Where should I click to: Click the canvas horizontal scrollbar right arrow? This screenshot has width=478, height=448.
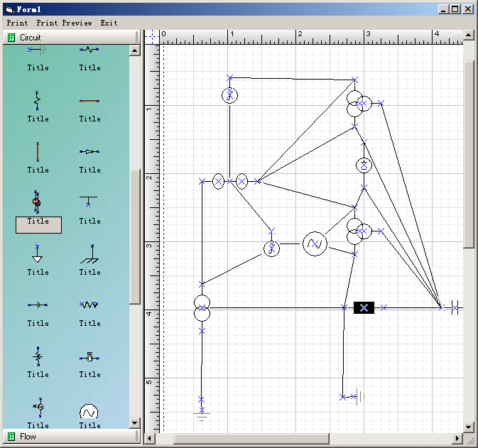[457, 438]
